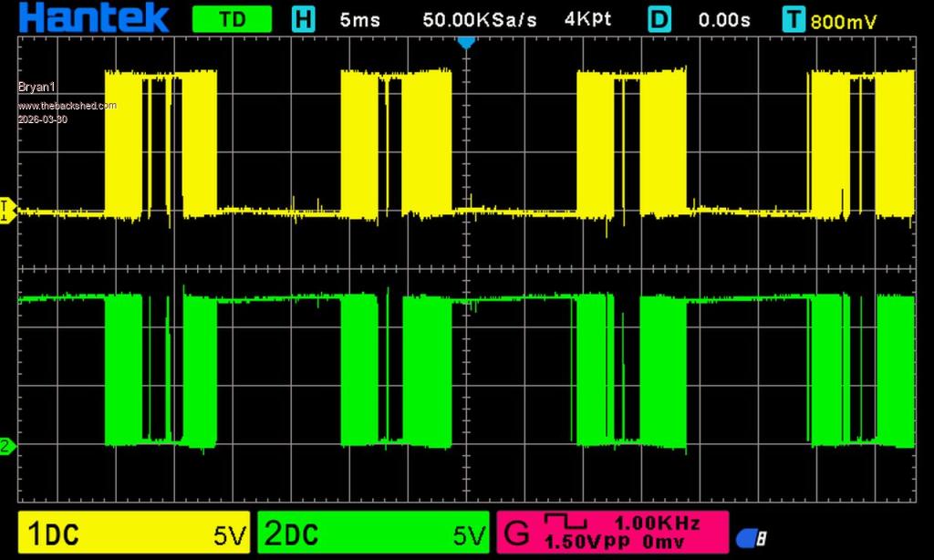Viewport: 934px width, 560px height.
Task: Click the blue H timebase icon
Action: tap(303, 19)
